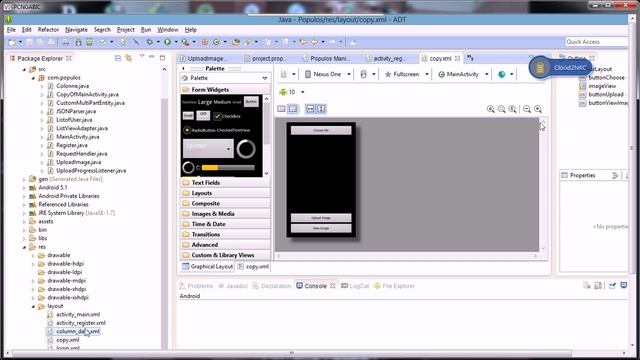Open the Custom & Library Views category
The height and width of the screenshot is (360, 640).
[225, 255]
